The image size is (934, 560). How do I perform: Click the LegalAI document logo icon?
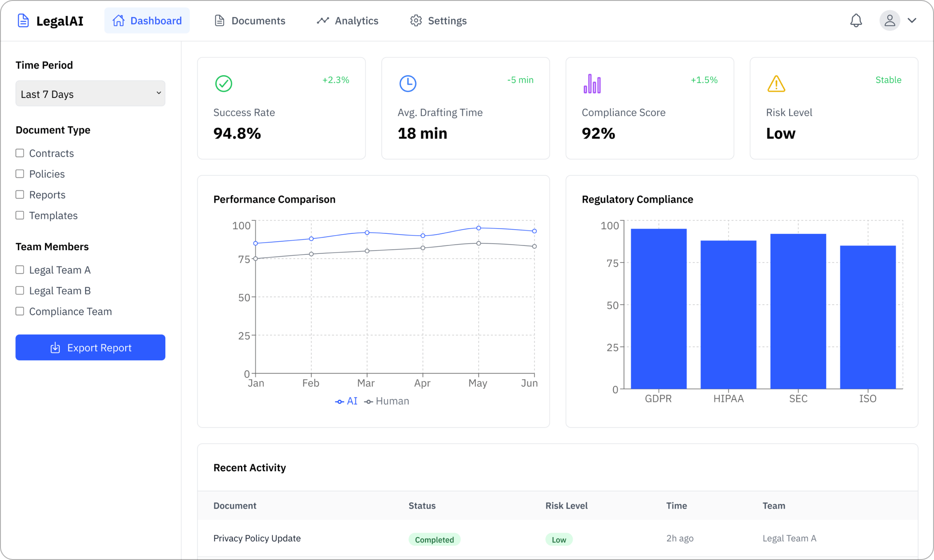pyautogui.click(x=23, y=20)
